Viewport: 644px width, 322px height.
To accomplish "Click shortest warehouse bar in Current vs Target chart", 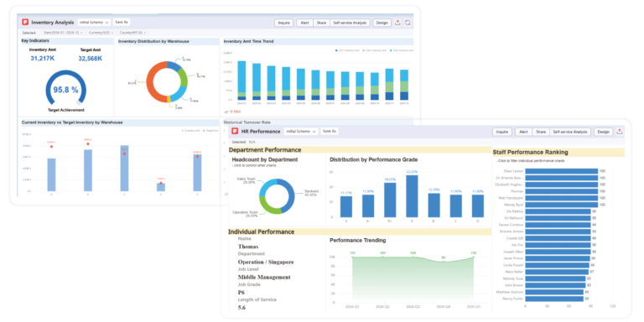I will click(161, 187).
